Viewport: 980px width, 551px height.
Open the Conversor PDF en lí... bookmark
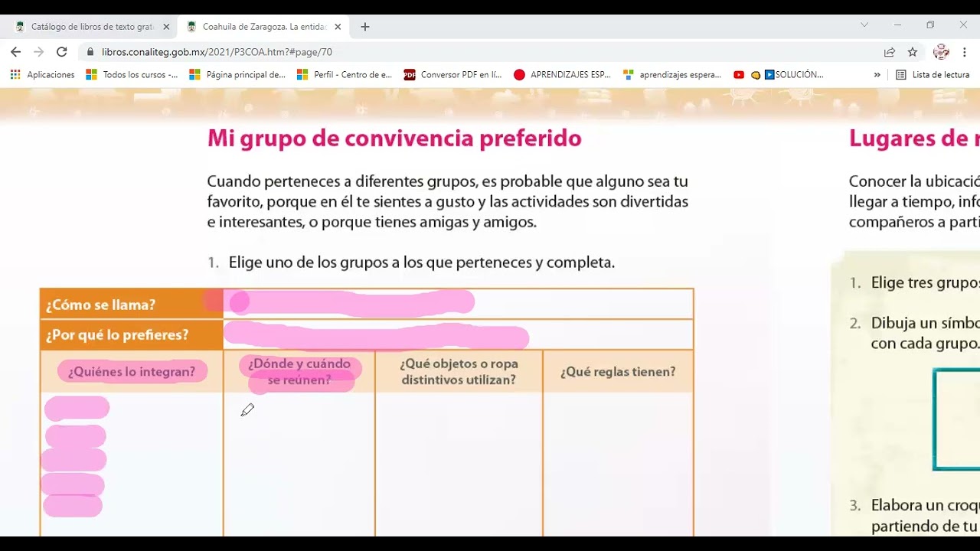[x=452, y=75]
